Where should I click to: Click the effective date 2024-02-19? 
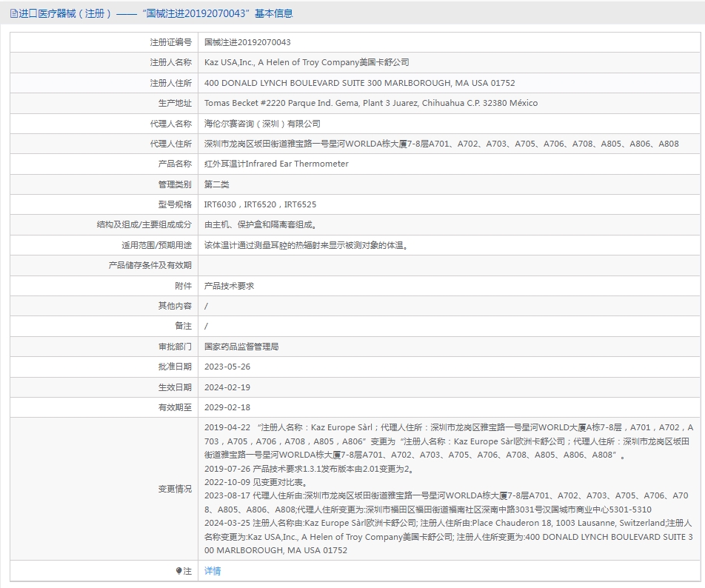(x=227, y=387)
